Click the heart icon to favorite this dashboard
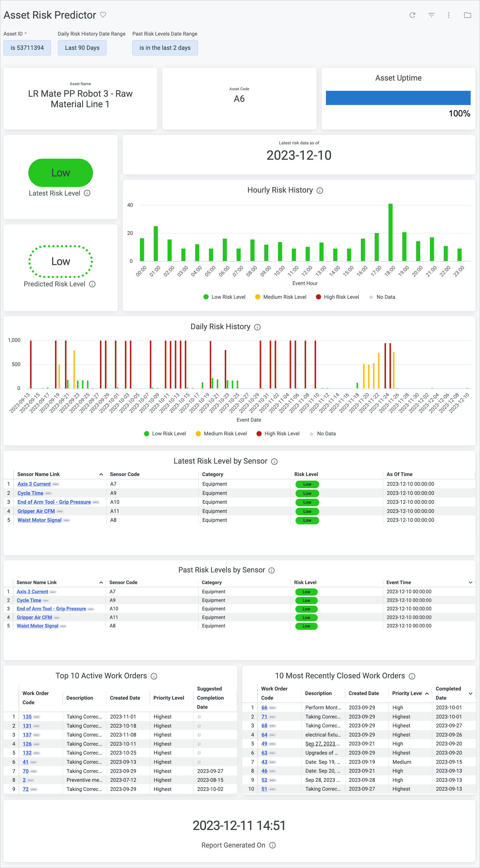This screenshot has height=868, width=480. pyautogui.click(x=103, y=15)
